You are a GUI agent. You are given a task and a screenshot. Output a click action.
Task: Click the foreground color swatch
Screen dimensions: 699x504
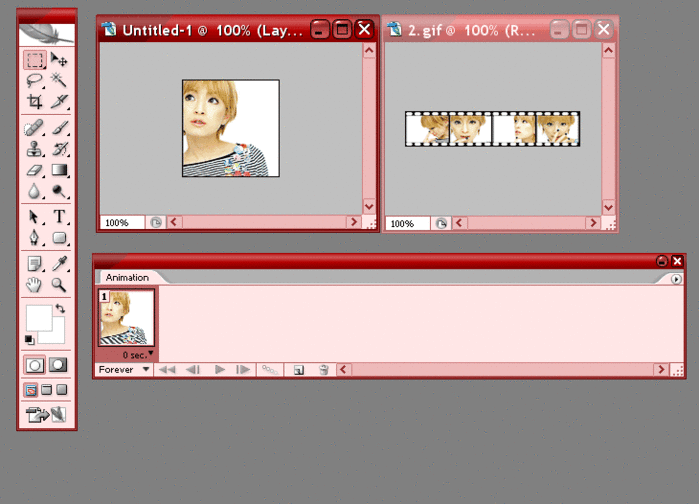click(37, 318)
